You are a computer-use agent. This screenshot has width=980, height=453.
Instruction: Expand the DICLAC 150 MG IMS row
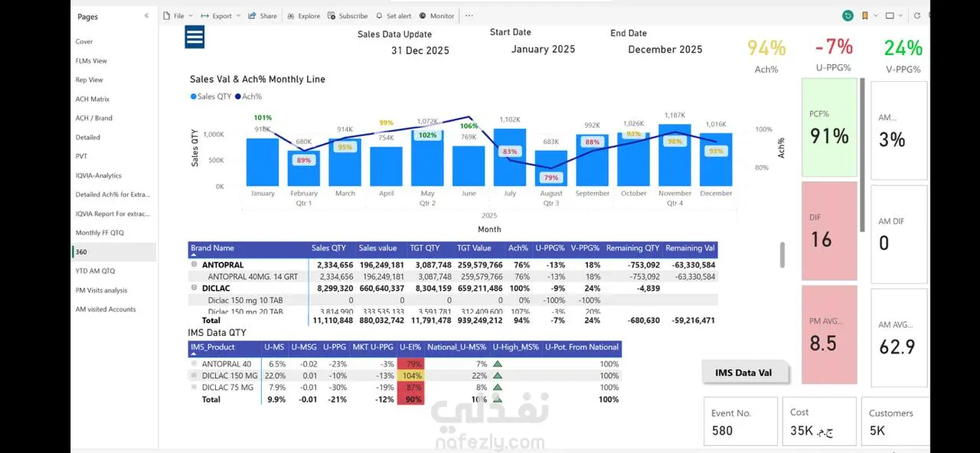[194, 376]
